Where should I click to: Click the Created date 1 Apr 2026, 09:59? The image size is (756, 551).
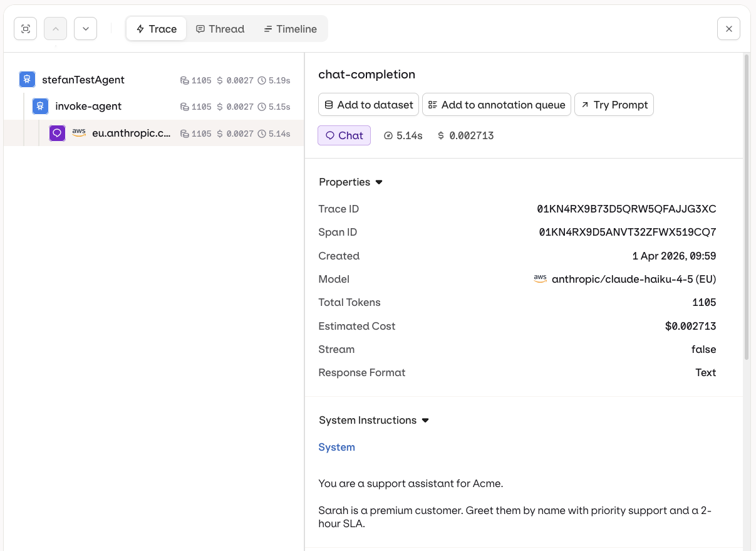(674, 256)
